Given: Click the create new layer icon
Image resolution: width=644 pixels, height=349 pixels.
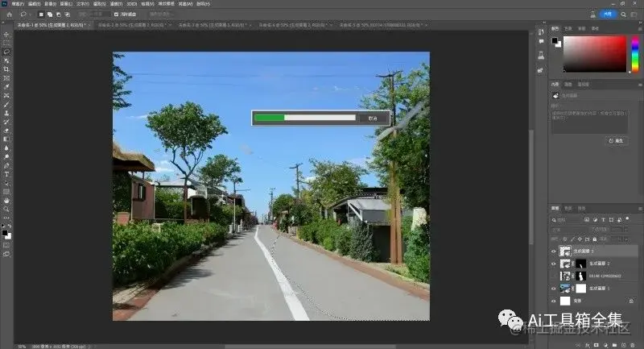Looking at the screenshot, I should point(623,345).
